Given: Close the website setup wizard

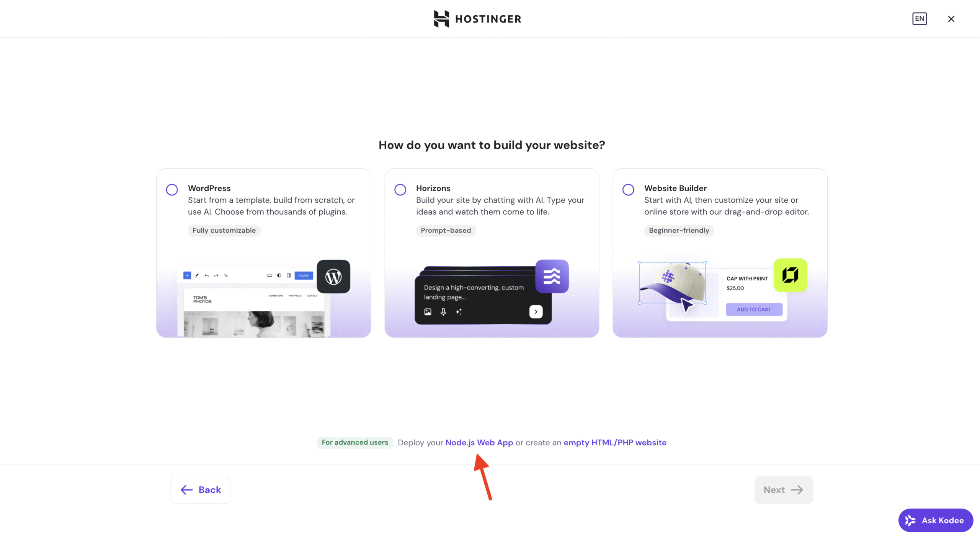Looking at the screenshot, I should click(951, 19).
